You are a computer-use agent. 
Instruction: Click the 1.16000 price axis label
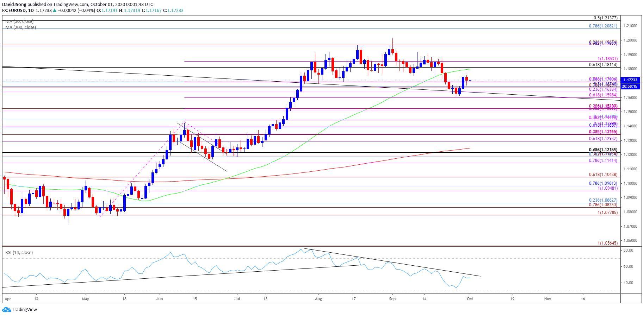[630, 98]
